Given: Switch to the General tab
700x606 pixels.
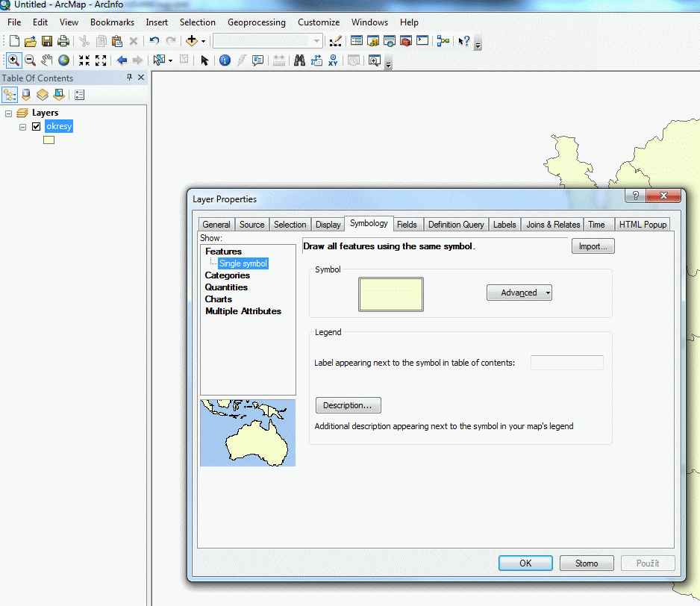Looking at the screenshot, I should [x=216, y=225].
